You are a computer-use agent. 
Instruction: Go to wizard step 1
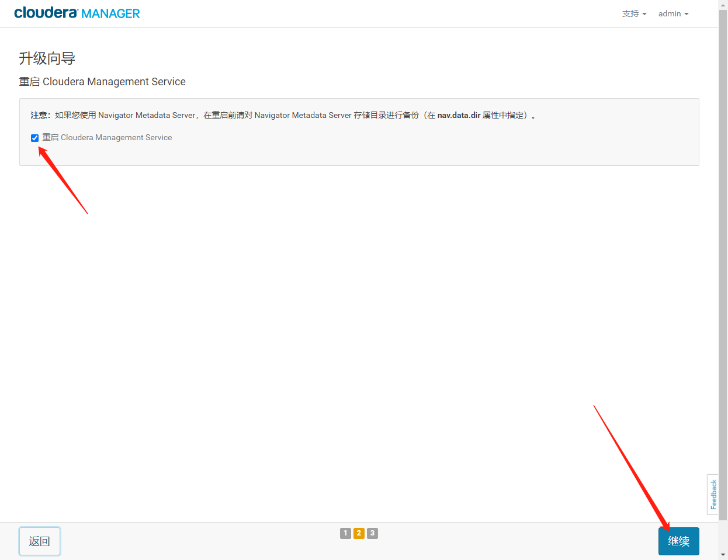pyautogui.click(x=345, y=533)
